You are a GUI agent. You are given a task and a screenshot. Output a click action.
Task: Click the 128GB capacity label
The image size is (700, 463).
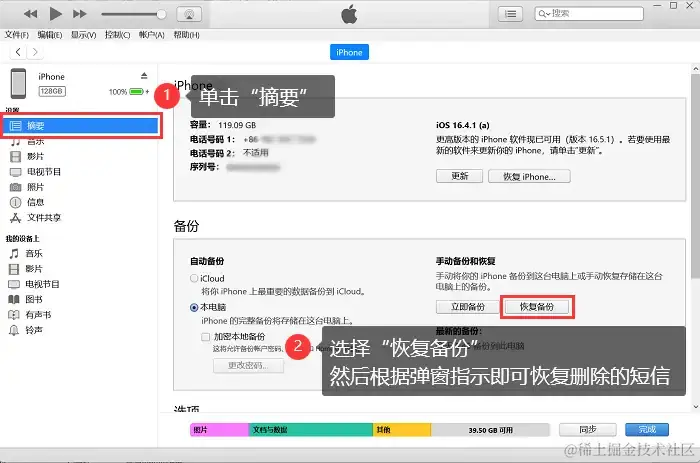(52, 91)
